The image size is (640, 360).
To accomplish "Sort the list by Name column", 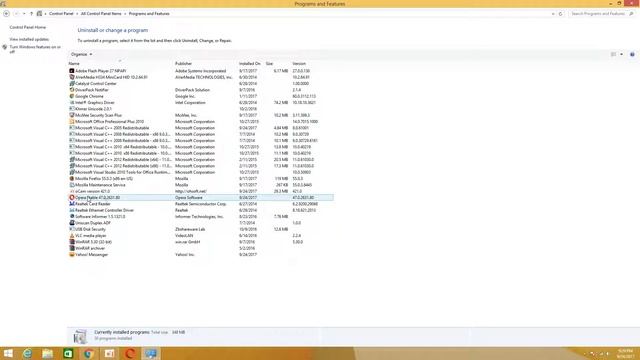I will click(x=74, y=64).
